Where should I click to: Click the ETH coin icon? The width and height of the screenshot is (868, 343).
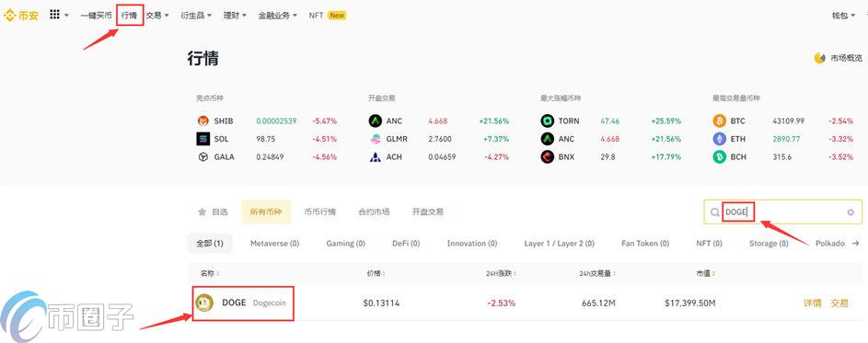click(x=720, y=139)
